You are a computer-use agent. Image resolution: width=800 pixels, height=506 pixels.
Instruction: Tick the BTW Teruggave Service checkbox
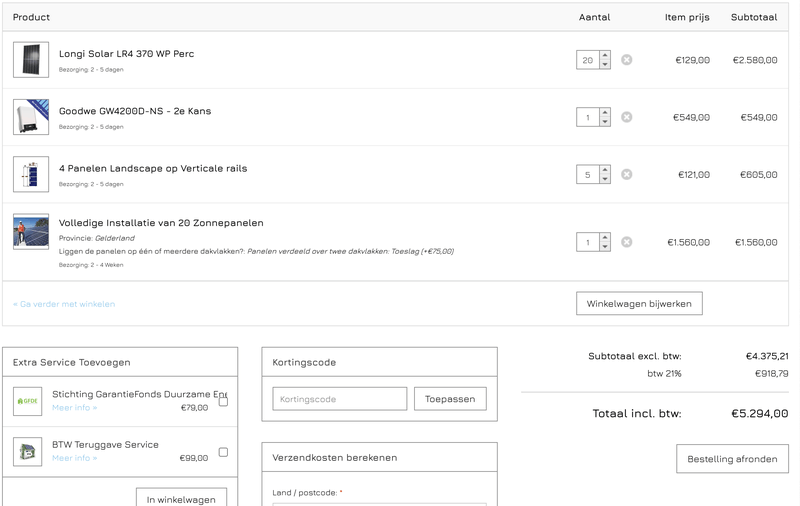[223, 452]
